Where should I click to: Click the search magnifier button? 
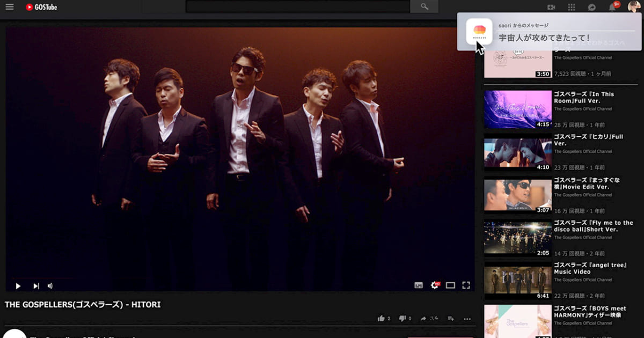(424, 6)
